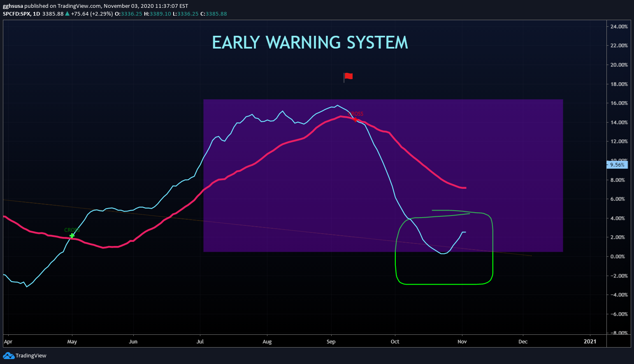Click the Sep label on time axis
Viewport: 634px width, 364px height.
click(331, 341)
